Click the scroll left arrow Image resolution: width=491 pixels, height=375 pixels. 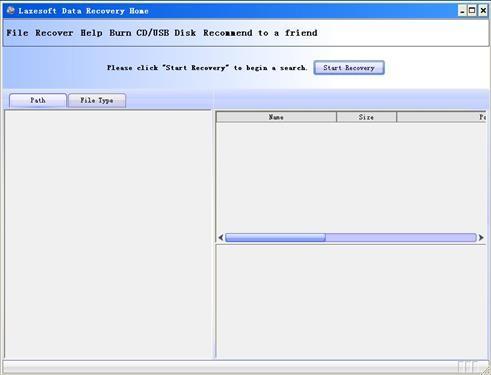coord(221,238)
